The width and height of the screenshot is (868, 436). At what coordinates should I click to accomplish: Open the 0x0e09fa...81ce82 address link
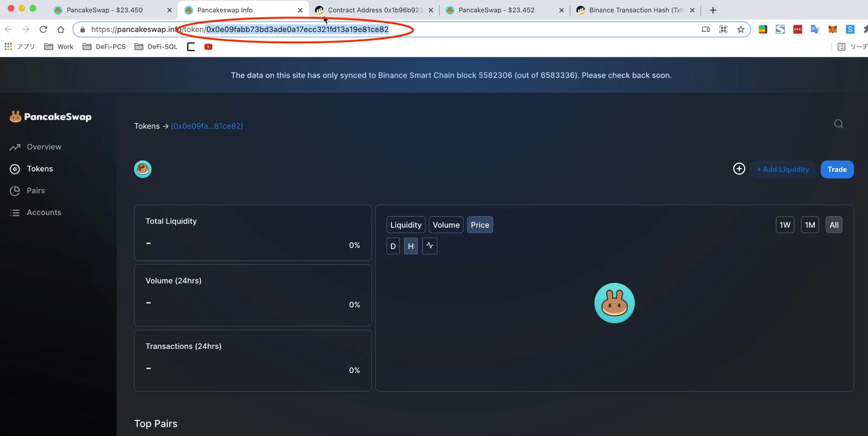tap(207, 126)
